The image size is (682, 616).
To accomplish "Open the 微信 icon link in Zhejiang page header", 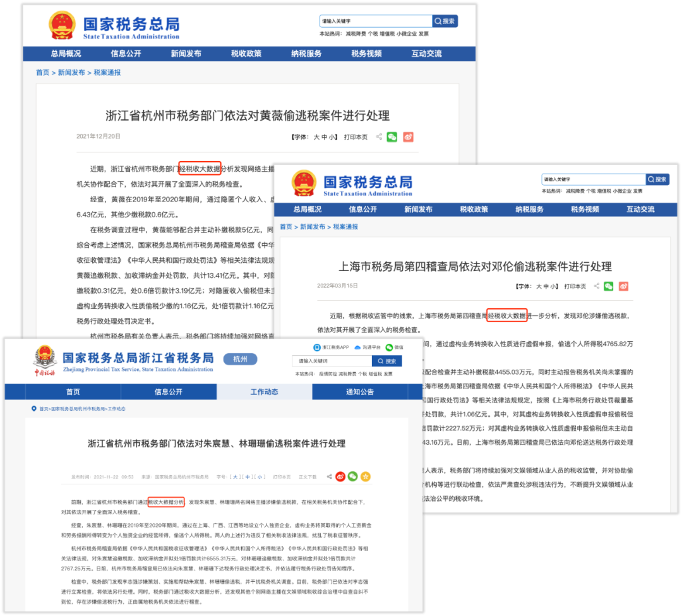I will tap(395, 347).
